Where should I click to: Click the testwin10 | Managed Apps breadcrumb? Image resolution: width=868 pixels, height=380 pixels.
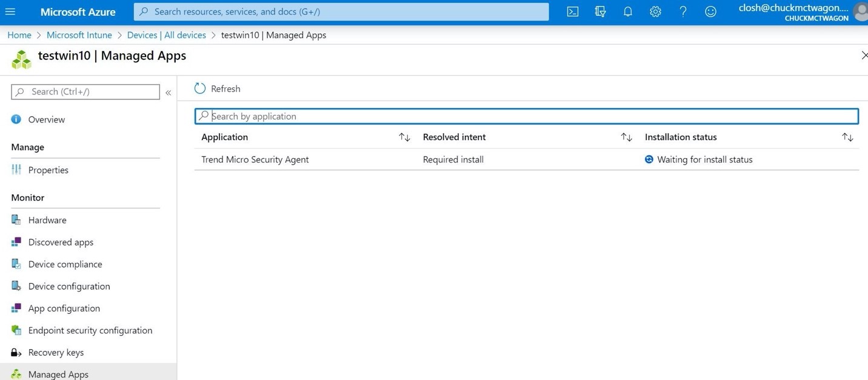pyautogui.click(x=273, y=35)
